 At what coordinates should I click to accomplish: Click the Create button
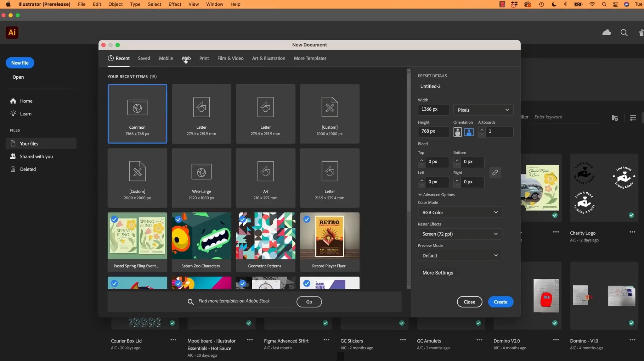click(x=501, y=302)
